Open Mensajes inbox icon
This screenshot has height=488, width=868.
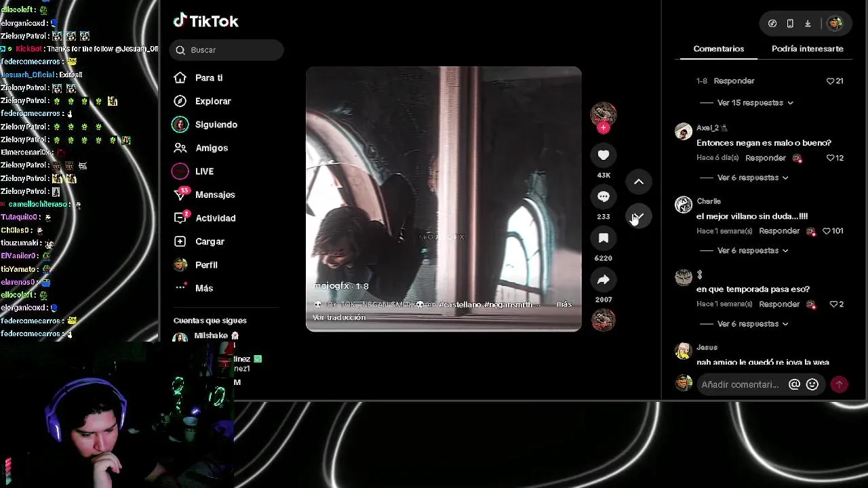[x=180, y=195]
